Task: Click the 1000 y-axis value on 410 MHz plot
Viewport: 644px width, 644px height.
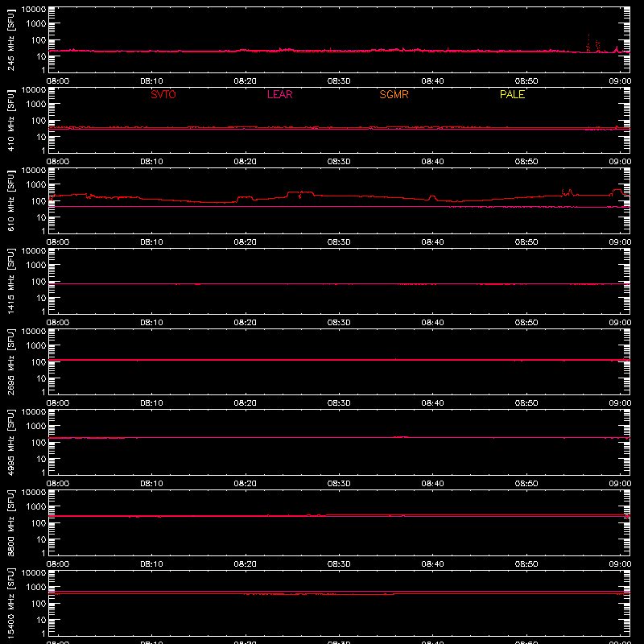Action: [x=36, y=105]
